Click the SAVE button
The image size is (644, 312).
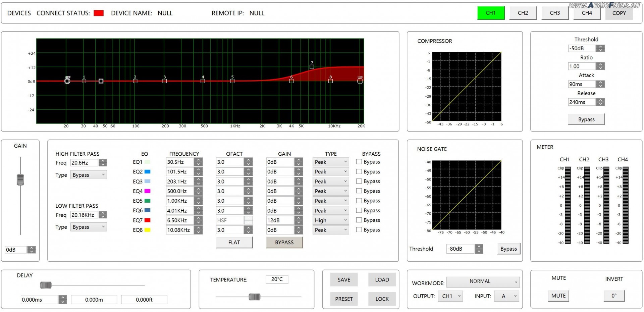344,280
